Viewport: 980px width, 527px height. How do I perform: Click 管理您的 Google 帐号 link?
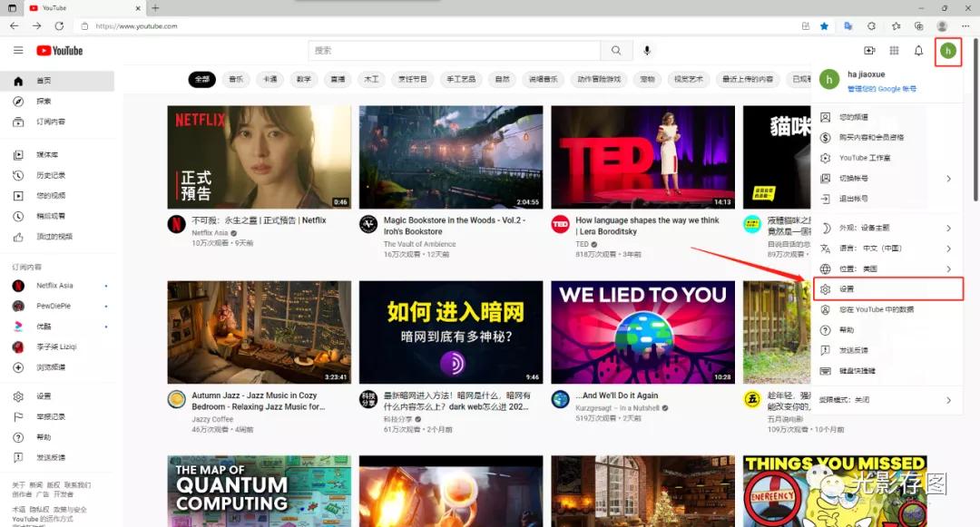[x=875, y=88]
